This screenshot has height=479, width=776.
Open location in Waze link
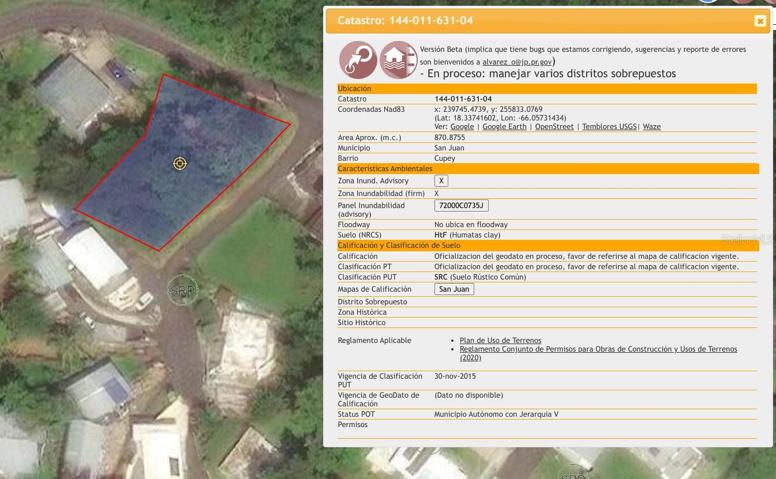click(652, 127)
